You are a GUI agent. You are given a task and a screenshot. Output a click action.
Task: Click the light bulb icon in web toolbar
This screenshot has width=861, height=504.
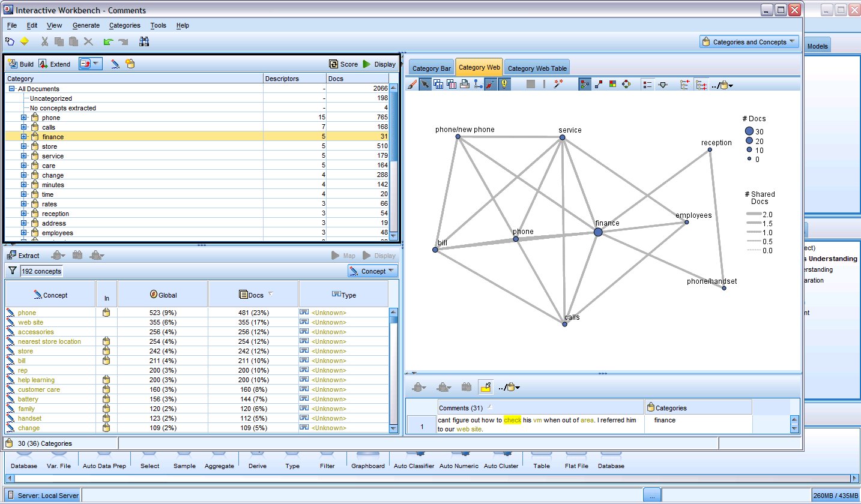coord(504,85)
